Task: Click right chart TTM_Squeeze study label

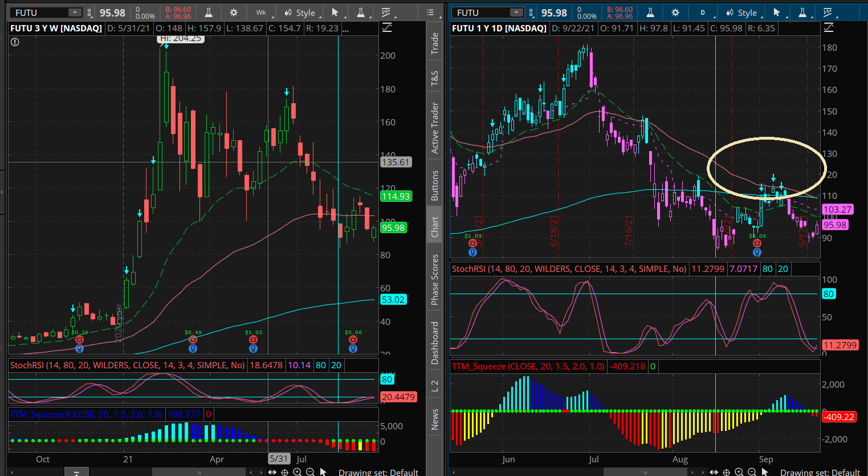Action: click(528, 366)
